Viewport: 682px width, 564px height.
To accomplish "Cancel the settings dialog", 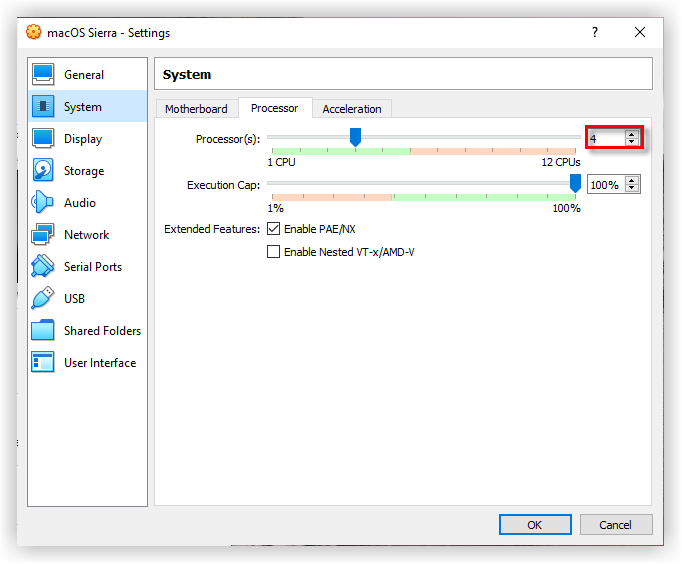I will coord(615,525).
